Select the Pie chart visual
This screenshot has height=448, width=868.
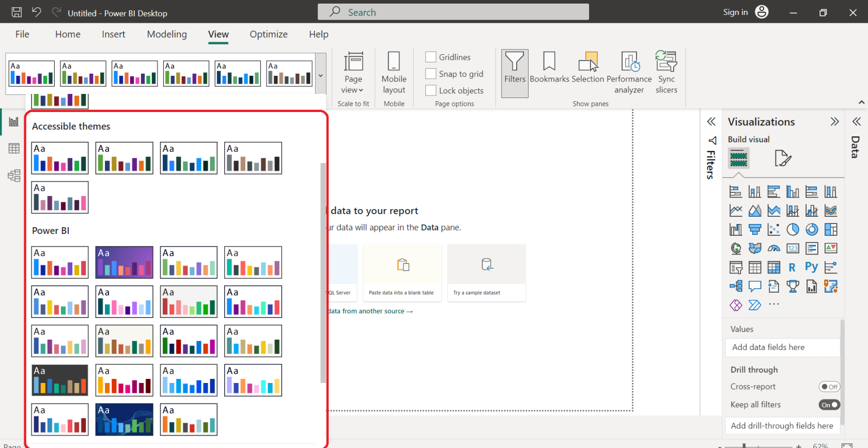point(793,229)
